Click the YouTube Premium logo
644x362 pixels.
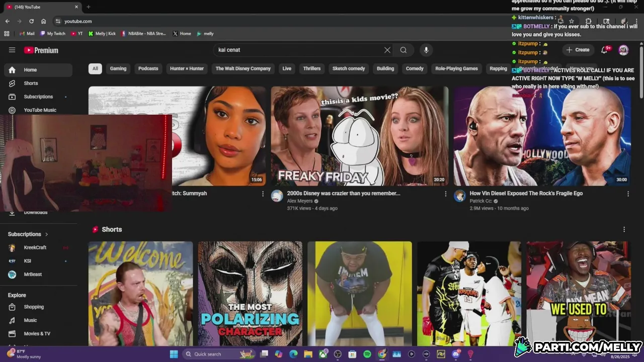(x=41, y=50)
